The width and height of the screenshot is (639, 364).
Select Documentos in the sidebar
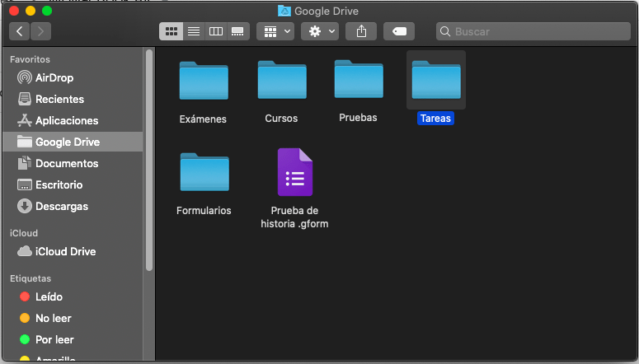tap(66, 163)
